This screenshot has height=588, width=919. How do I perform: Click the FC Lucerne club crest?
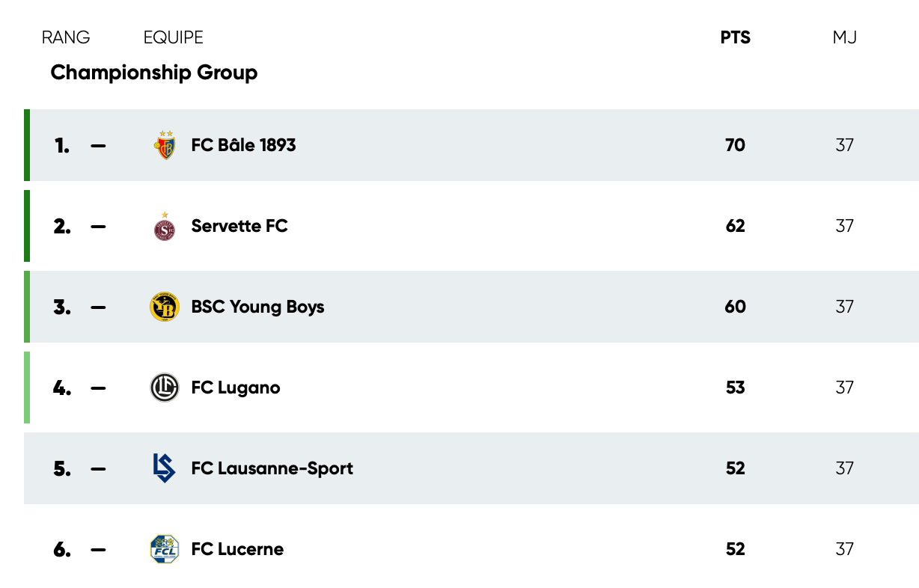coord(165,549)
